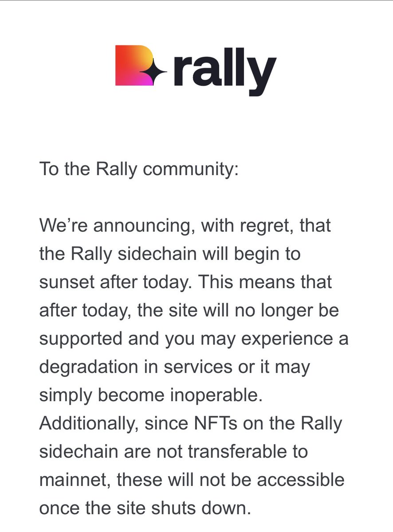
Task: Click the line starting "mainnet, these will not"
Action: point(192,480)
